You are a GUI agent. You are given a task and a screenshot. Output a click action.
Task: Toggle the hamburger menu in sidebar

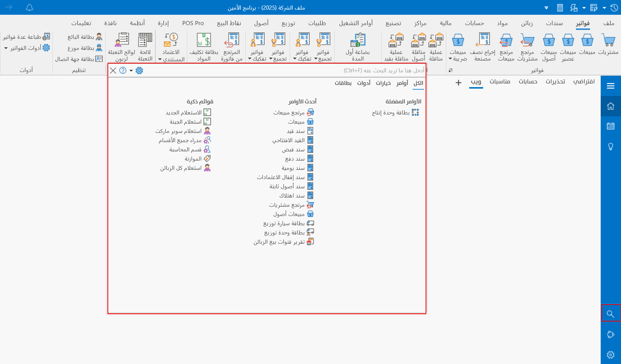tap(611, 86)
